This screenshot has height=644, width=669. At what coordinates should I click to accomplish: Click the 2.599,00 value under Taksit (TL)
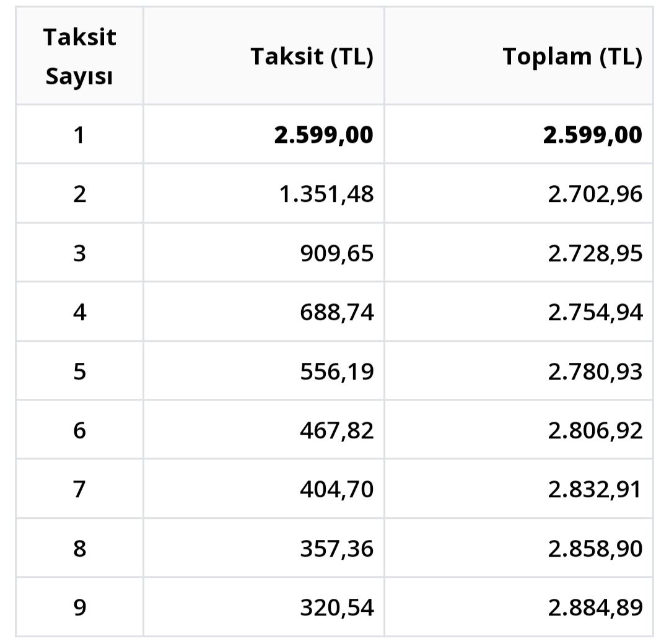(x=324, y=135)
